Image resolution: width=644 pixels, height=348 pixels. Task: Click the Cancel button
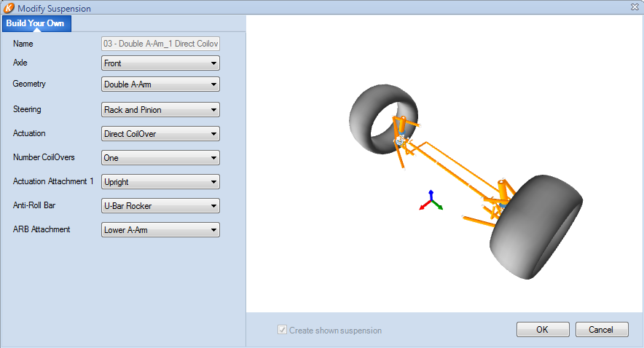602,330
